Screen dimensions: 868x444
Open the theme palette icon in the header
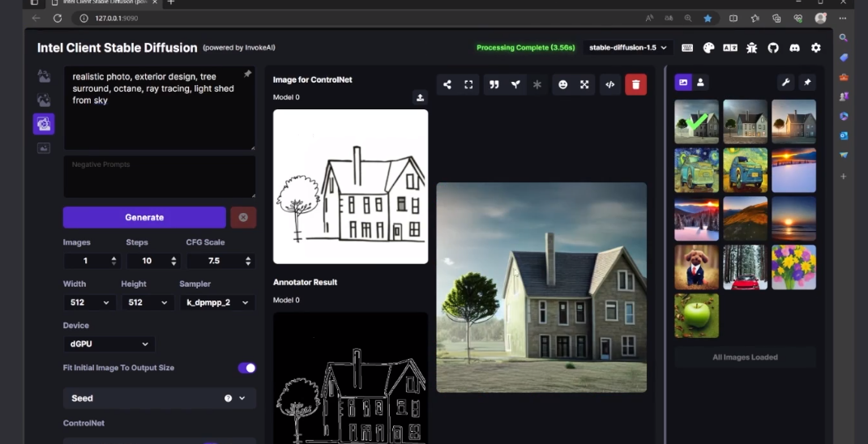pyautogui.click(x=708, y=48)
